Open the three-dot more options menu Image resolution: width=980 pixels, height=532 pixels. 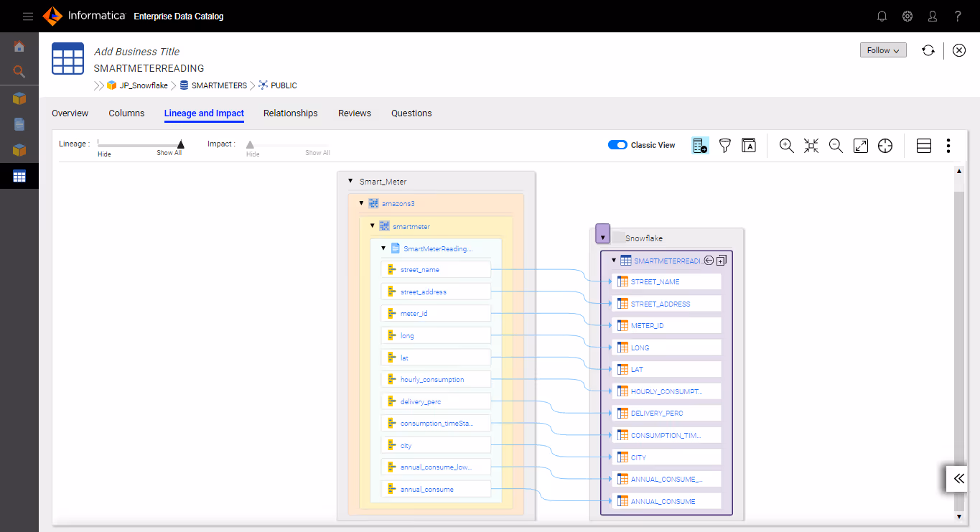coord(948,146)
